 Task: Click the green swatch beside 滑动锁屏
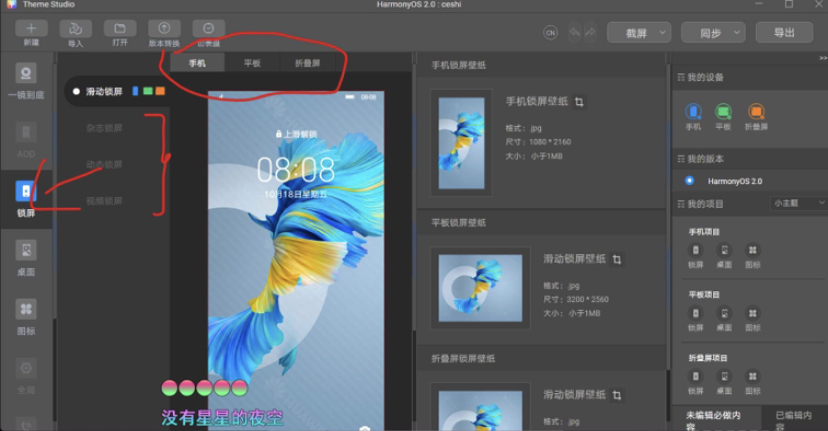pyautogui.click(x=147, y=91)
